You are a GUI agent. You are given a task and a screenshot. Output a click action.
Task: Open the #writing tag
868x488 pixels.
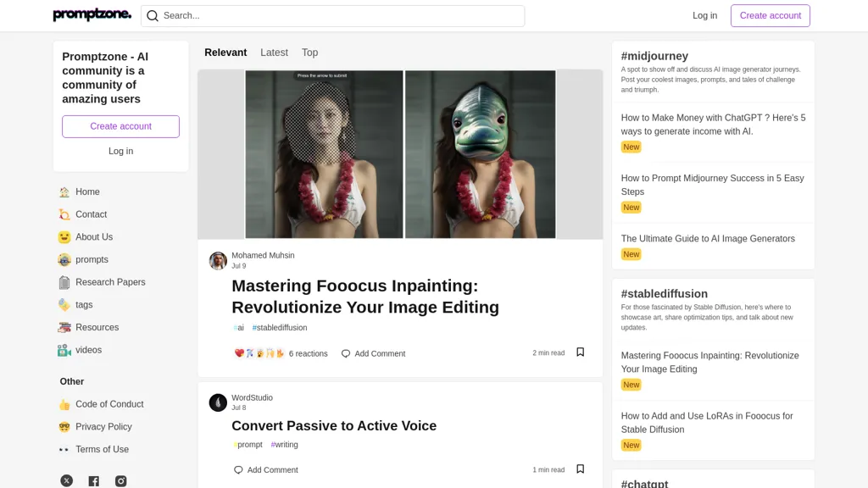point(285,444)
